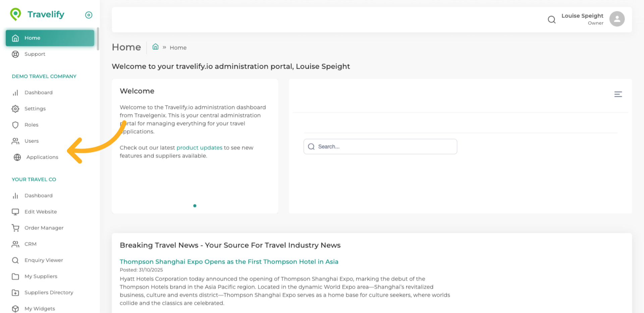
Task: Click the breadcrumb home icon
Action: (x=155, y=47)
